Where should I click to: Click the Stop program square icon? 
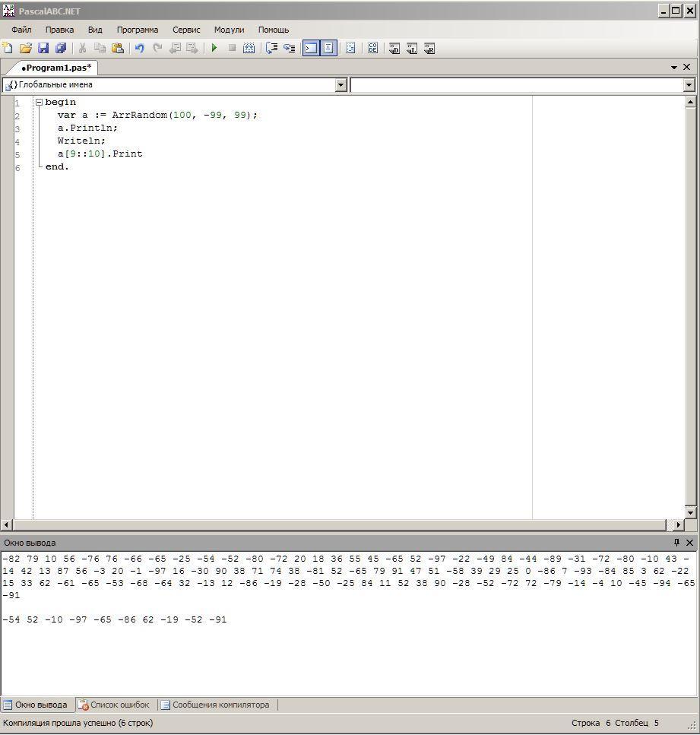click(232, 48)
